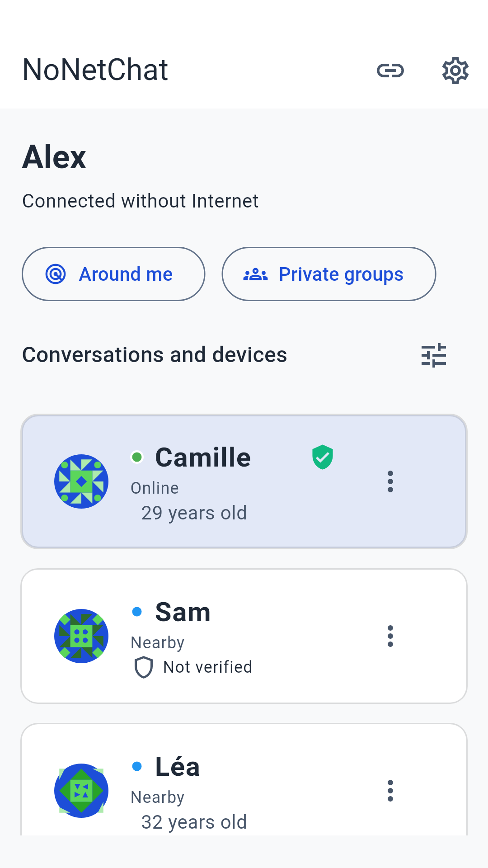
Task: Open Léa's three-dot options menu
Action: coord(390,791)
